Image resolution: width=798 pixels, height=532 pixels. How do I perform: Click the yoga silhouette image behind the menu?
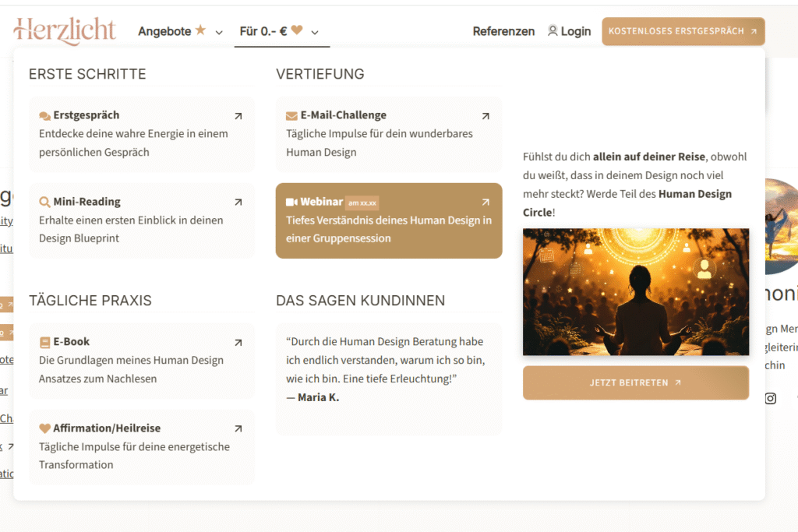coord(782,227)
